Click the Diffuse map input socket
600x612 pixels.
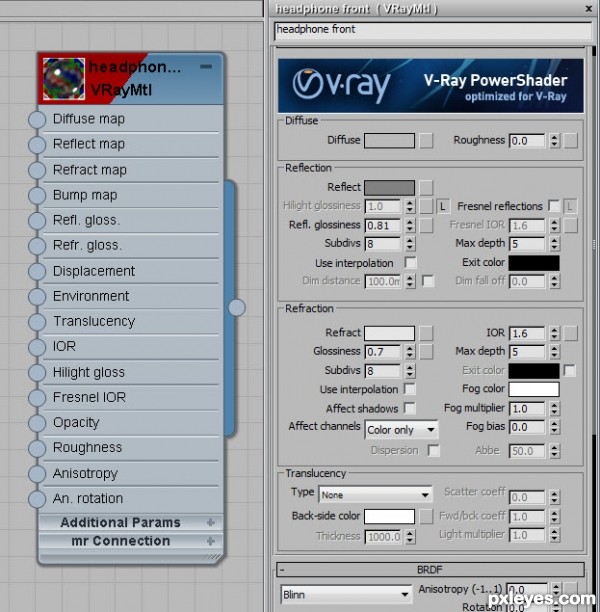point(37,119)
